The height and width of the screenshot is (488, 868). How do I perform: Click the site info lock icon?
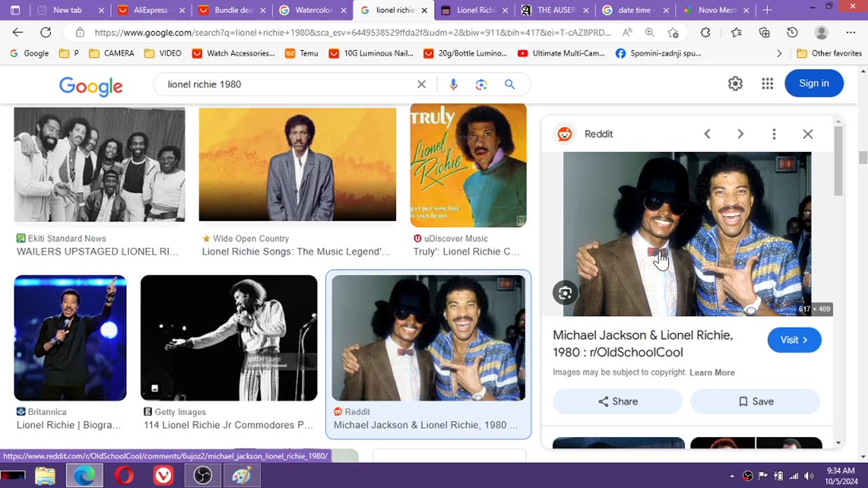coord(80,33)
